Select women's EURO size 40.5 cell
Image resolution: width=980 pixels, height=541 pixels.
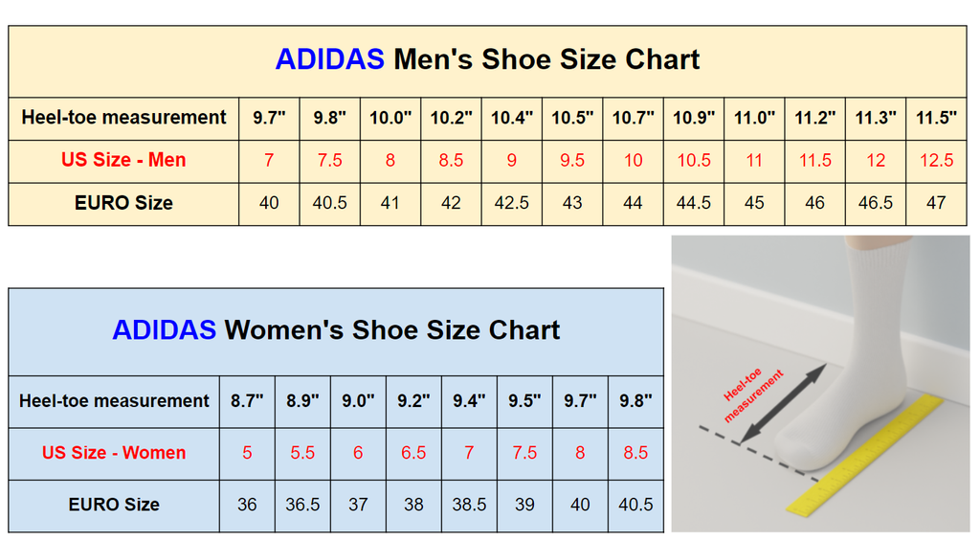[x=635, y=505]
